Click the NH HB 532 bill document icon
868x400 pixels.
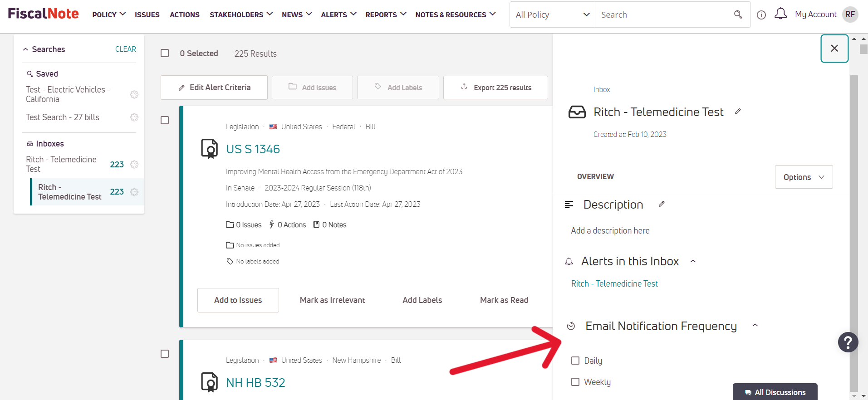click(x=209, y=382)
